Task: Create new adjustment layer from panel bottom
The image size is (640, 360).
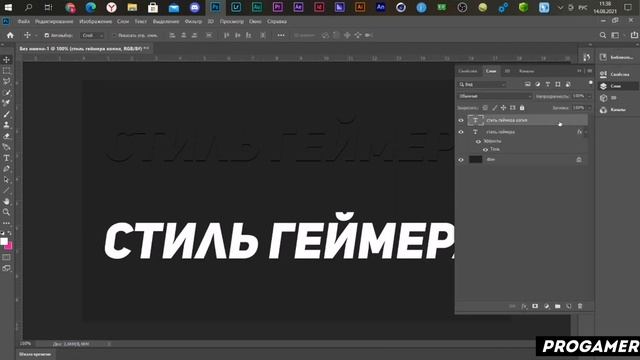Action: [x=547, y=306]
